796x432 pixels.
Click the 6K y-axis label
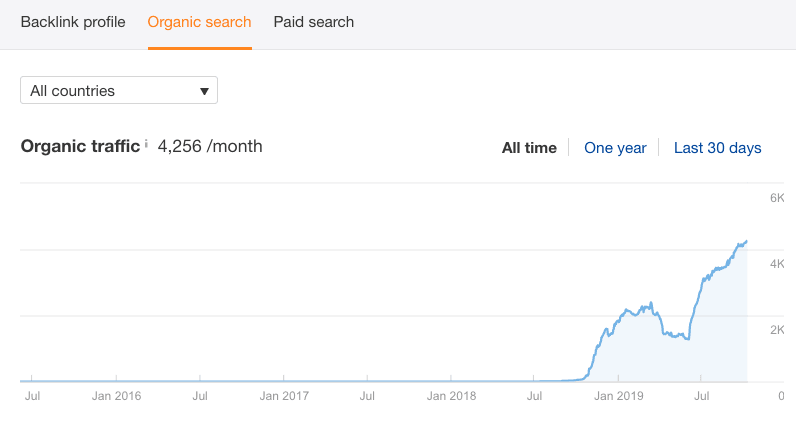(776, 198)
